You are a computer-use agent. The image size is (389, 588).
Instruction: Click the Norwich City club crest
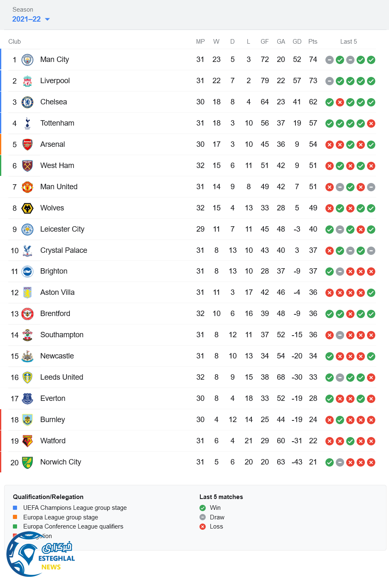click(x=27, y=462)
